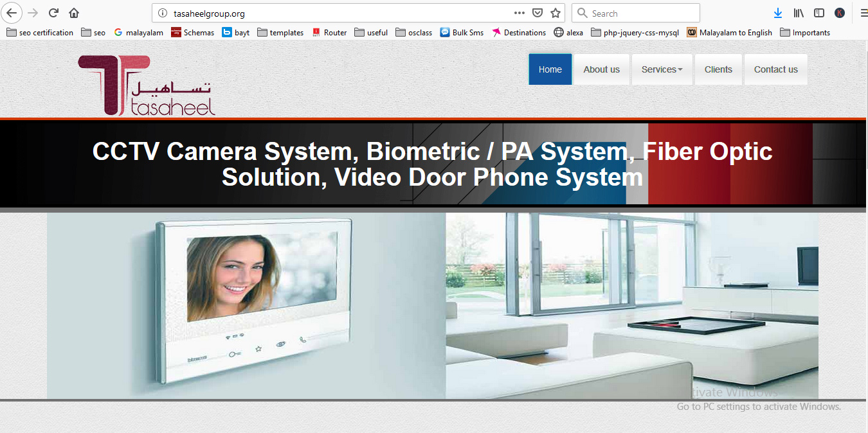Viewport: 868px width, 433px height.
Task: Expand the Importants bookmarks folder
Action: pyautogui.click(x=805, y=32)
